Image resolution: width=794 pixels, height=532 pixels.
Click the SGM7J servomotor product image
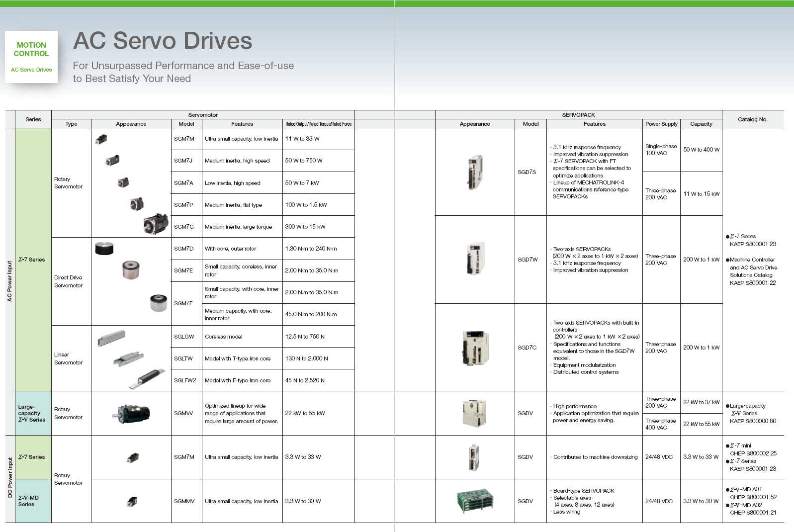point(112,160)
